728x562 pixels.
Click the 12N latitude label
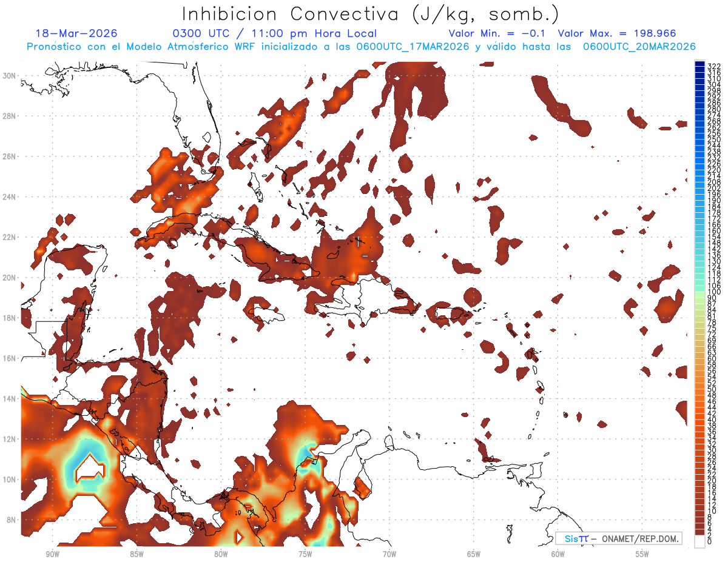tap(8, 439)
